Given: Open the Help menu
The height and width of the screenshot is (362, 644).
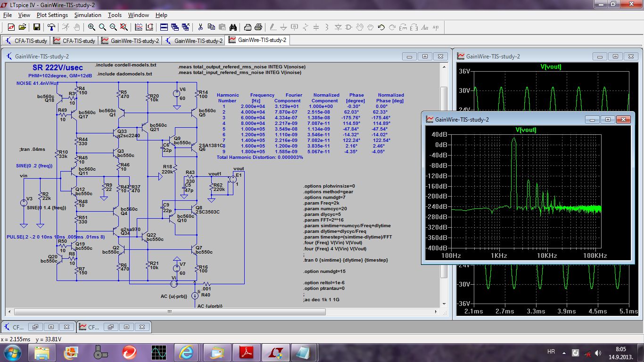Looking at the screenshot, I should click(x=161, y=15).
